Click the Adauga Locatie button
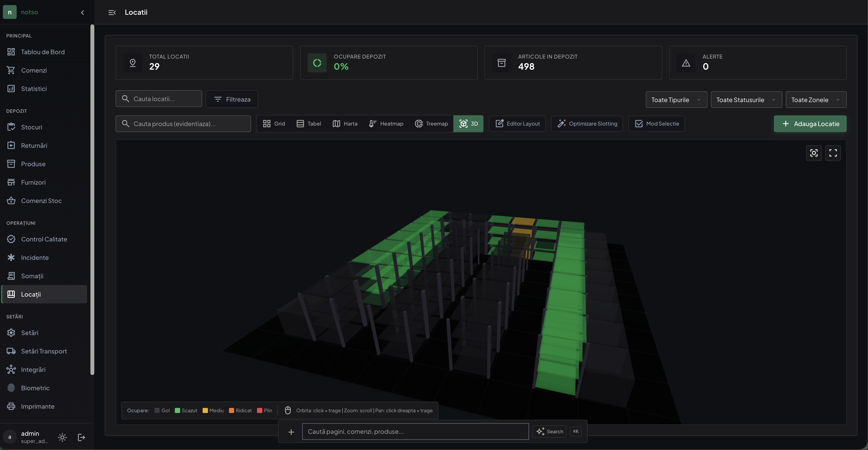868x450 pixels. [x=810, y=124]
